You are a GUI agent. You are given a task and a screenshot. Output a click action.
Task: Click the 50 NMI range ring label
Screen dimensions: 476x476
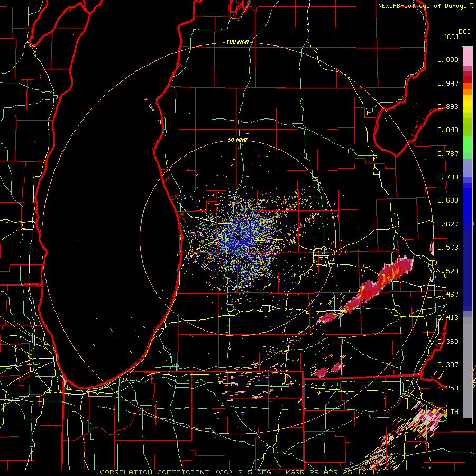237,140
